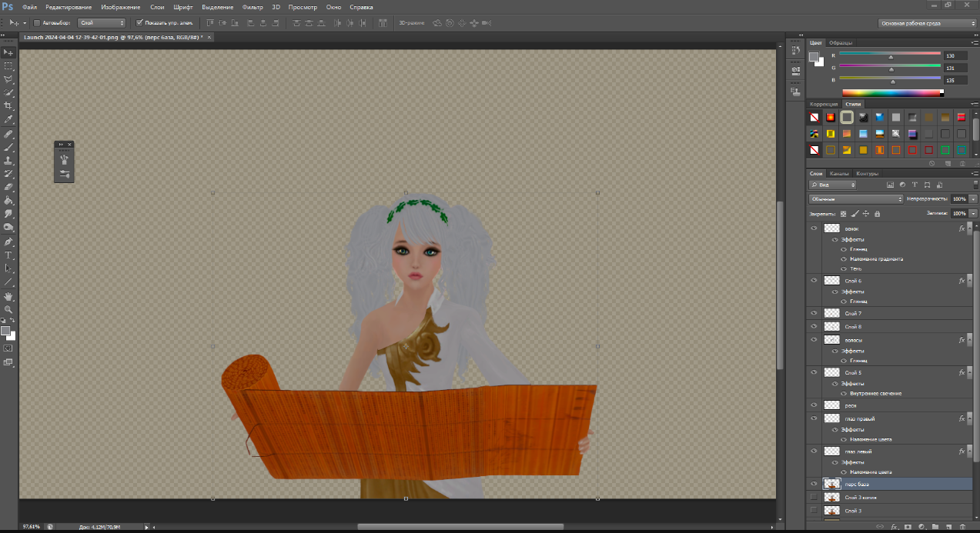Click the перс база layer thumbnail

coord(831,484)
